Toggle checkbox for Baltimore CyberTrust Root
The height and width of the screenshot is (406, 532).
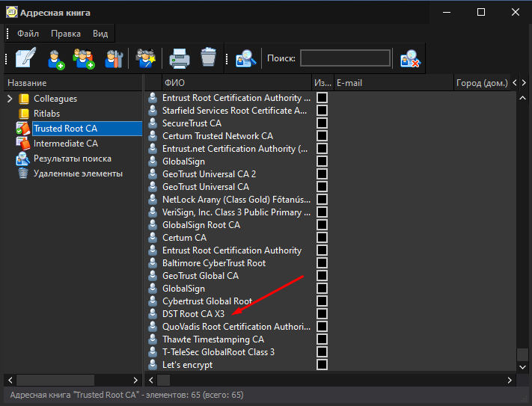coord(322,263)
